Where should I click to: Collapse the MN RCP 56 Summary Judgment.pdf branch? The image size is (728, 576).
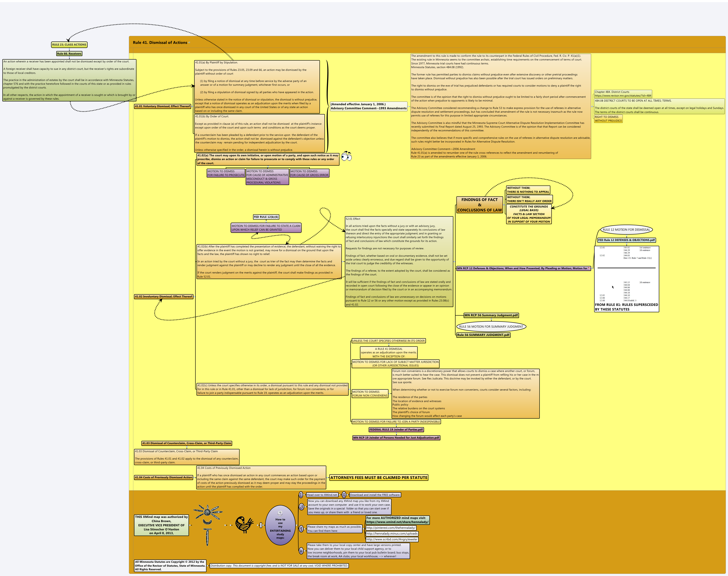point(491,319)
